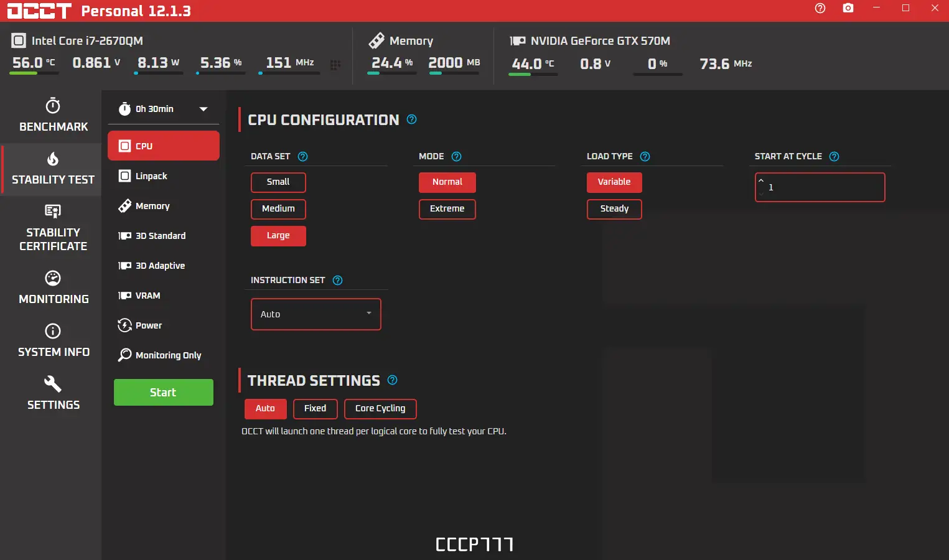Expand the Instruction Set Auto dropdown
The width and height of the screenshot is (949, 560).
tap(316, 314)
